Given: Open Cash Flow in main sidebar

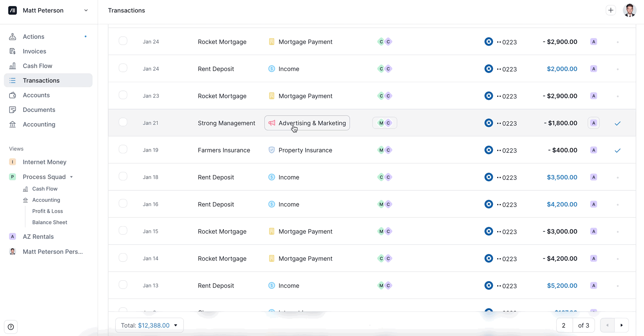Looking at the screenshot, I should [37, 66].
